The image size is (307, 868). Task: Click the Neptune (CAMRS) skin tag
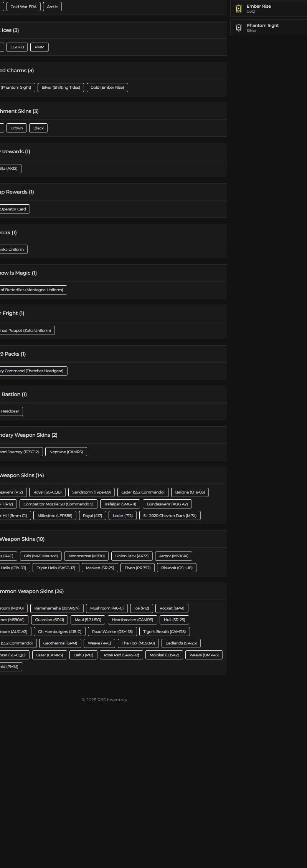(66, 452)
